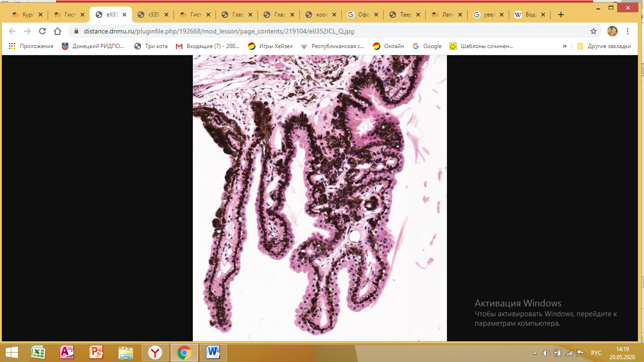Image resolution: width=644 pixels, height=362 pixels.
Task: Click the Chrome taskbar icon
Action: (184, 352)
